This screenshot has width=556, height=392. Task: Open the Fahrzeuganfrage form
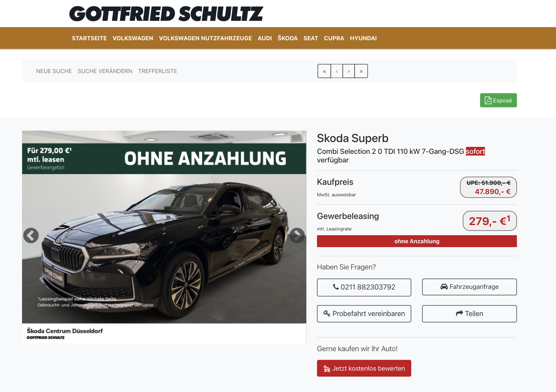pos(469,287)
